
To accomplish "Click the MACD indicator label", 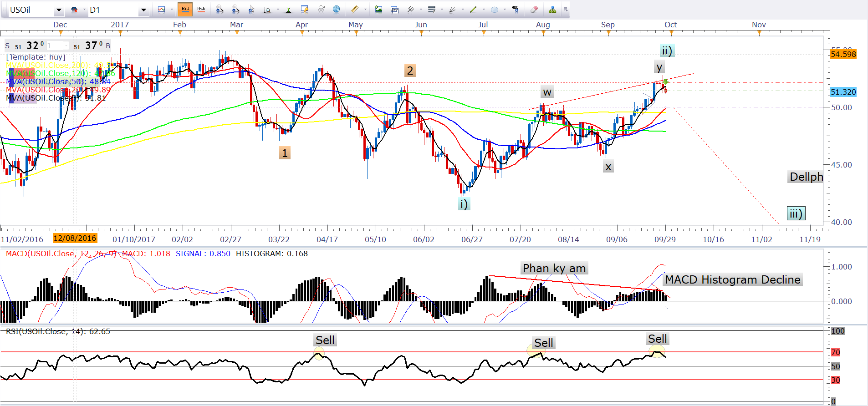I will 40,254.
